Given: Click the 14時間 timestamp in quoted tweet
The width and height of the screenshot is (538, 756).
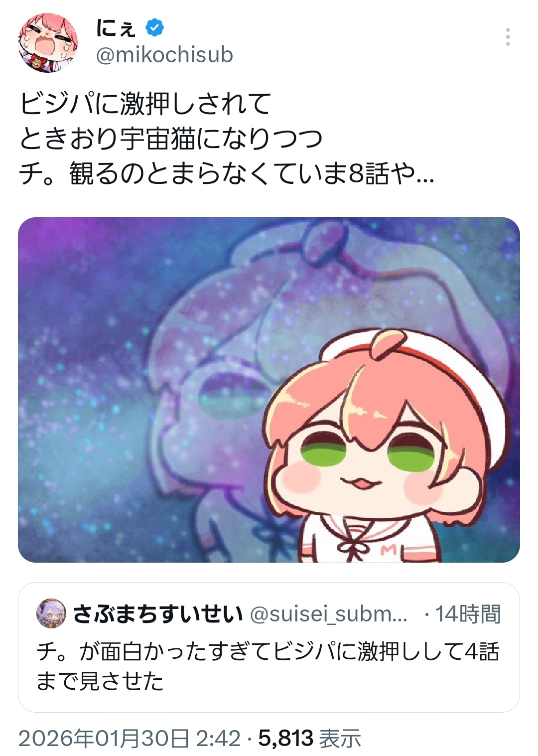Looking at the screenshot, I should click(468, 614).
